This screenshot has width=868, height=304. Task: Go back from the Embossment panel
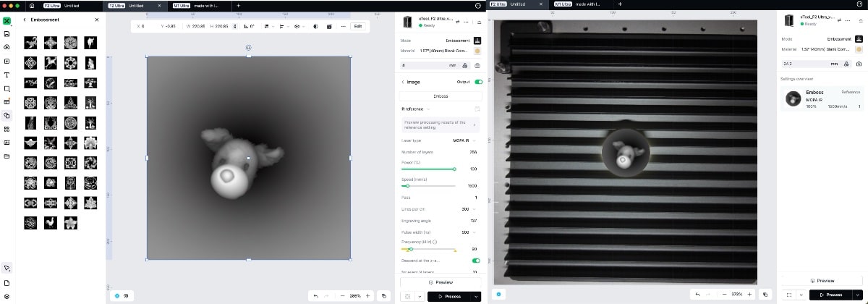25,20
